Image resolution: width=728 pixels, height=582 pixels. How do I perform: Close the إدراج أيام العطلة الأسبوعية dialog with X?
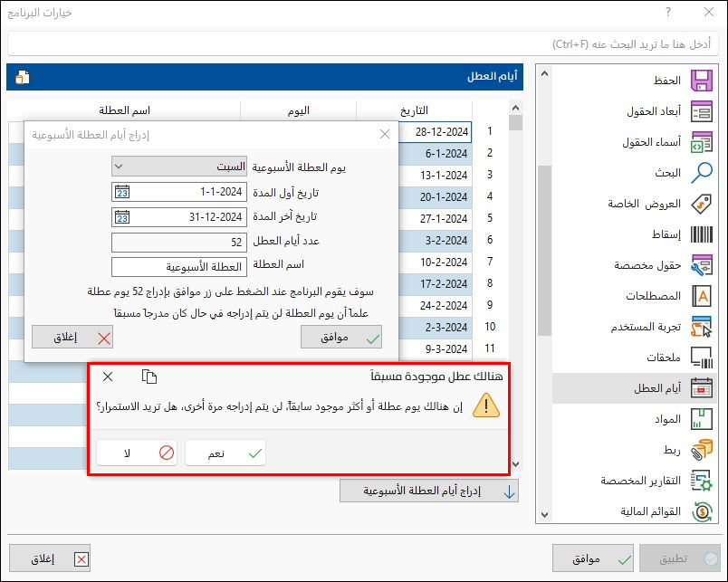tap(385, 134)
